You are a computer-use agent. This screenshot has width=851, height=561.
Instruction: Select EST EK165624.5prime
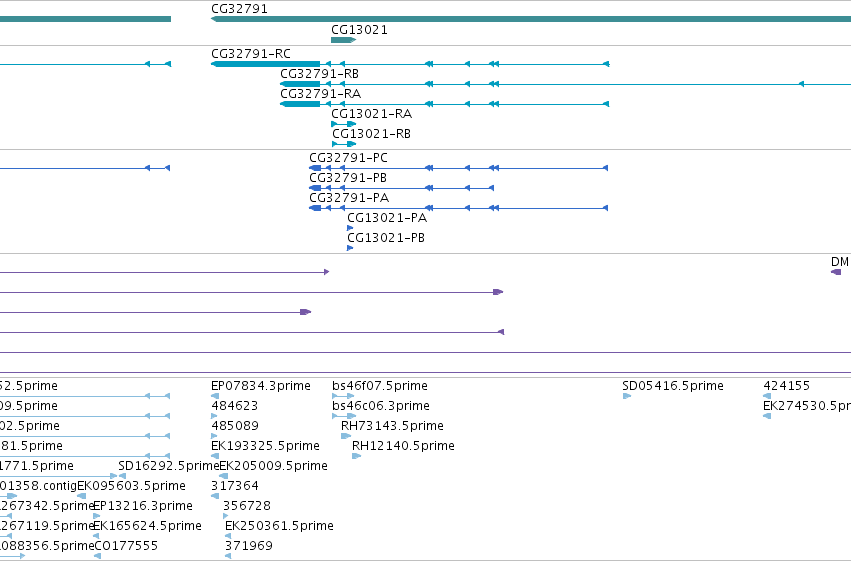point(148,526)
